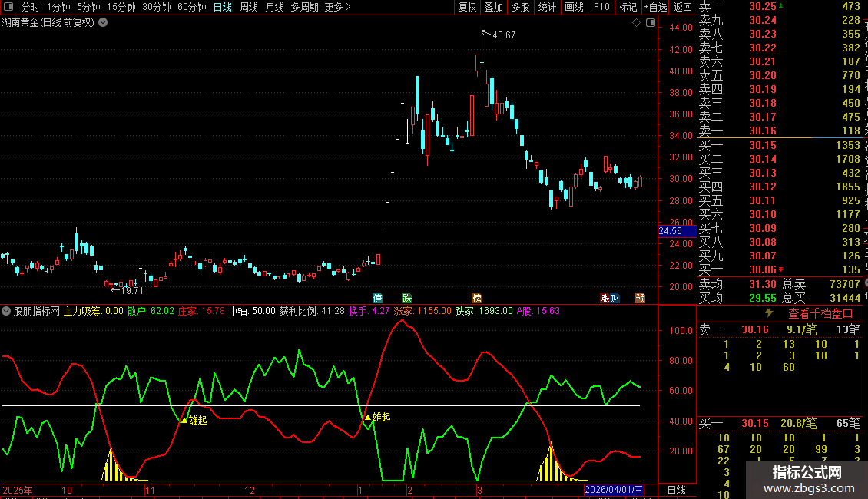The image size is (868, 499).
Task: Click the 预 event marker icon
Action: coord(641,298)
